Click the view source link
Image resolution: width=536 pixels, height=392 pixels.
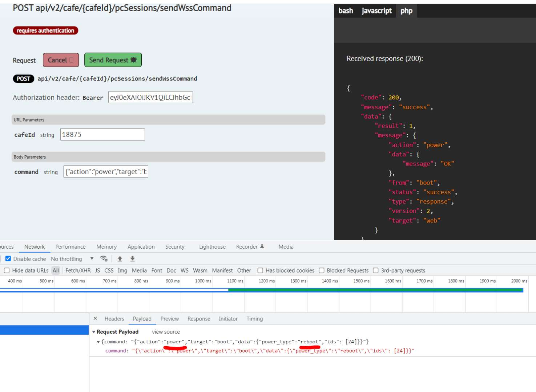[x=166, y=332]
